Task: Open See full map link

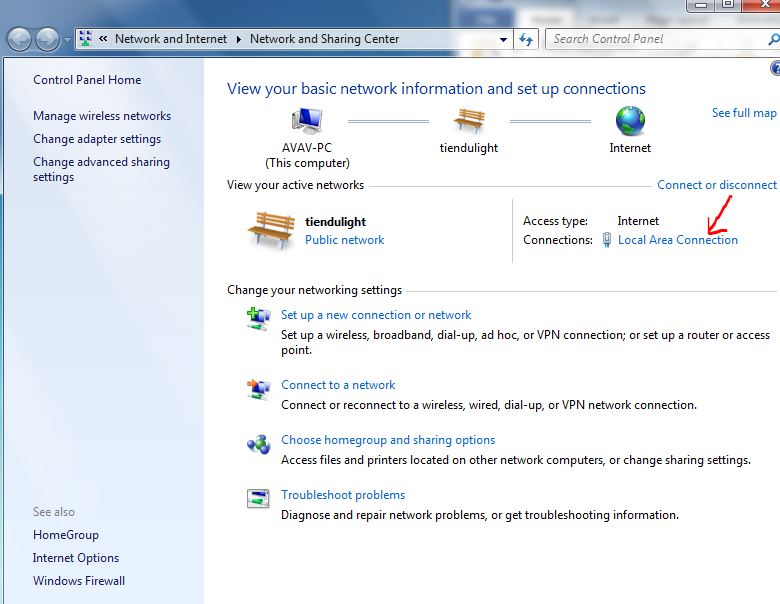Action: [743, 113]
